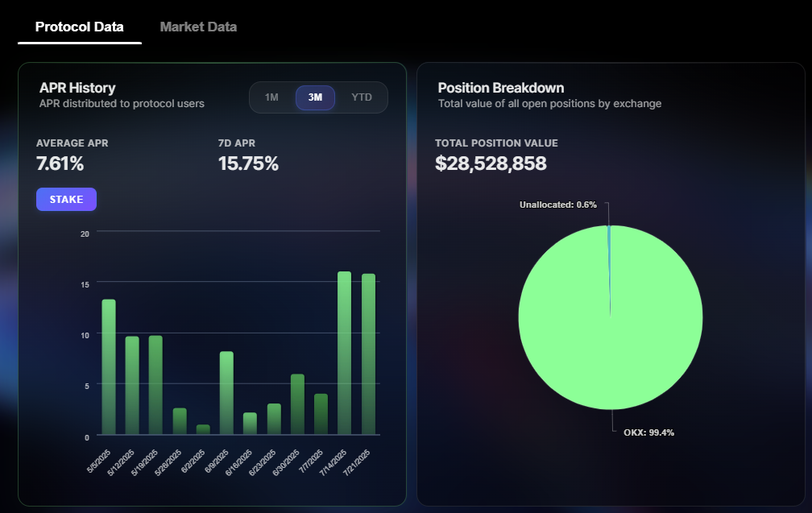812x513 pixels.
Task: Switch APR chart to YTD range
Action: click(362, 97)
